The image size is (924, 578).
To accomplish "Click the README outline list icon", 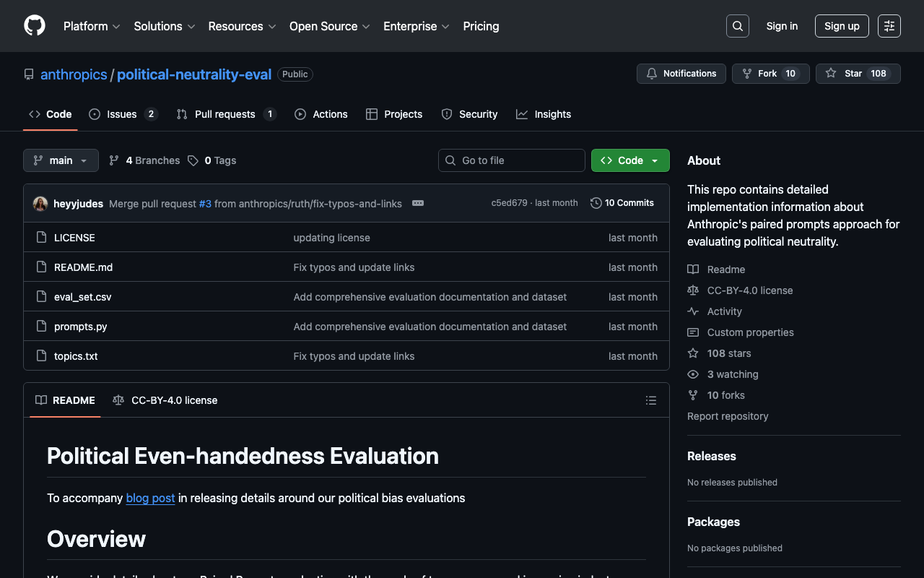I will click(650, 400).
